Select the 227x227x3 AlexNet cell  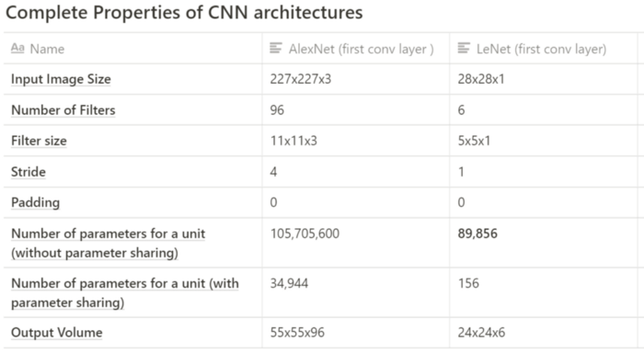356,79
